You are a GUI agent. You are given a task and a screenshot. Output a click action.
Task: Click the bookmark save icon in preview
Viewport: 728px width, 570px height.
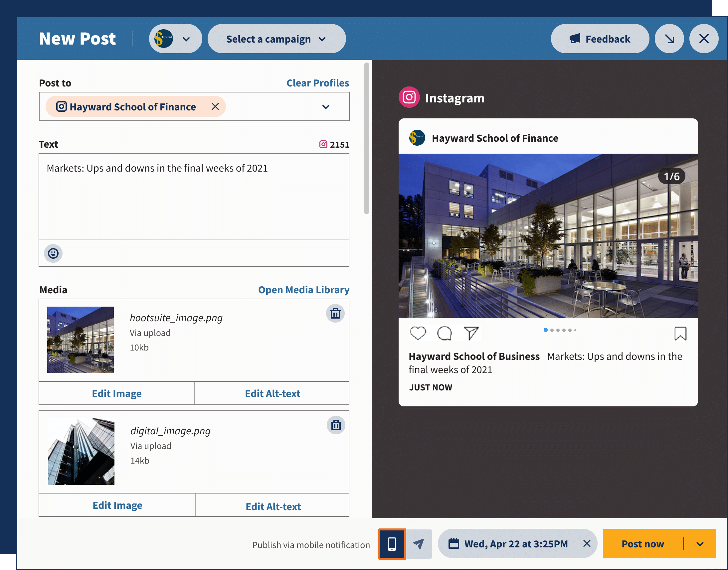tap(680, 333)
